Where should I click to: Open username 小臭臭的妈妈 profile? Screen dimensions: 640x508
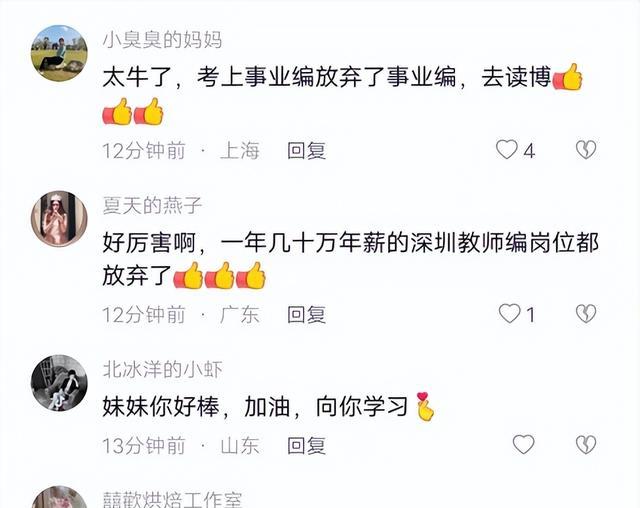pyautogui.click(x=162, y=40)
